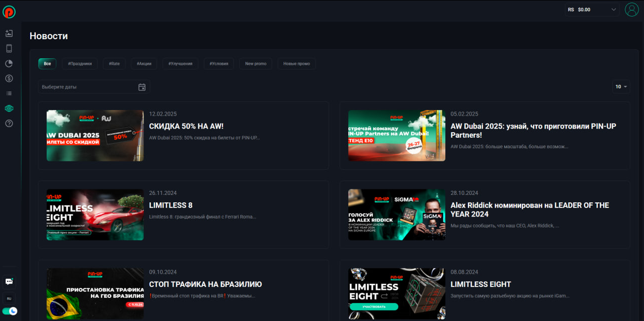The height and width of the screenshot is (321, 644).
Task: Open the pie chart statistics icon
Action: tap(9, 64)
